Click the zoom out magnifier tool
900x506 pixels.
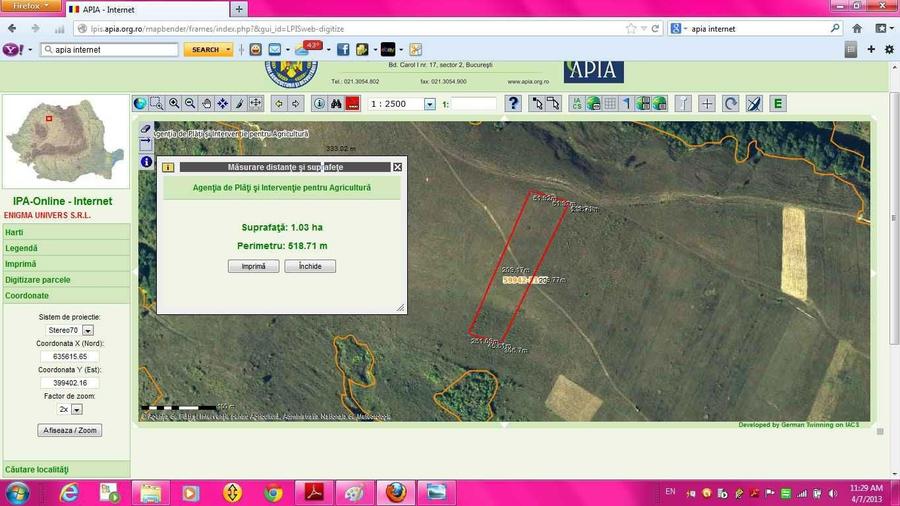pyautogui.click(x=190, y=103)
